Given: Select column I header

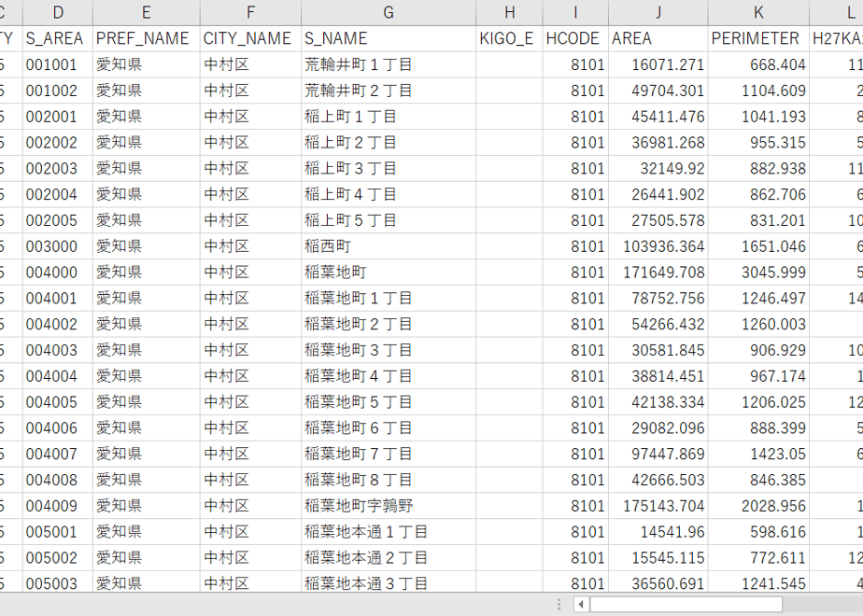Looking at the screenshot, I should 575,12.
